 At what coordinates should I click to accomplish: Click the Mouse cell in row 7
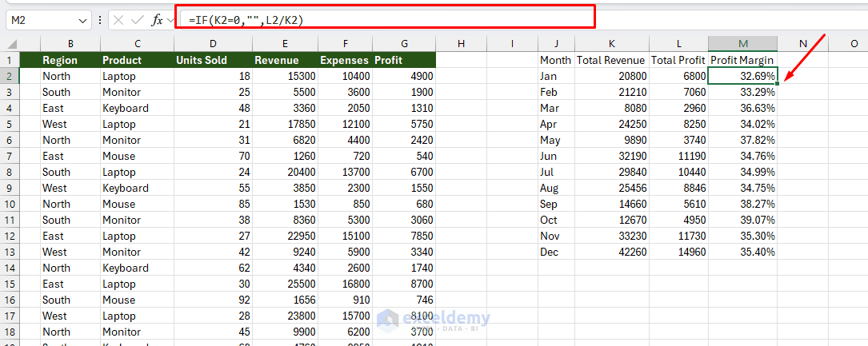point(137,156)
